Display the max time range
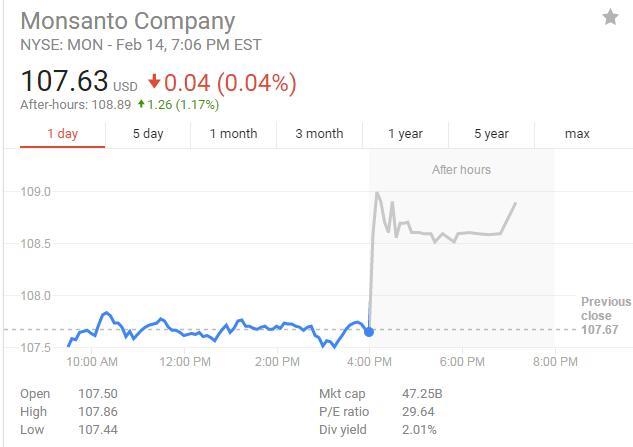 [x=577, y=134]
